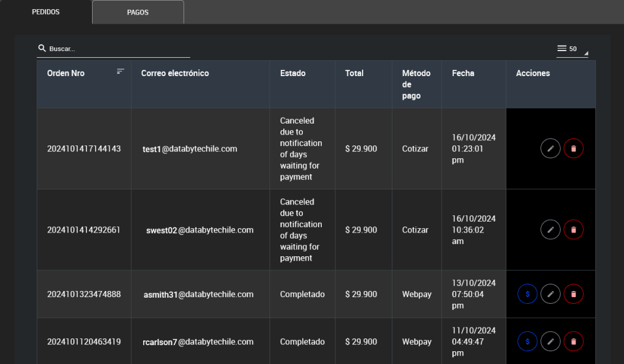
Task: Remove the asmith31 order with trash icon
Action: pyautogui.click(x=573, y=294)
